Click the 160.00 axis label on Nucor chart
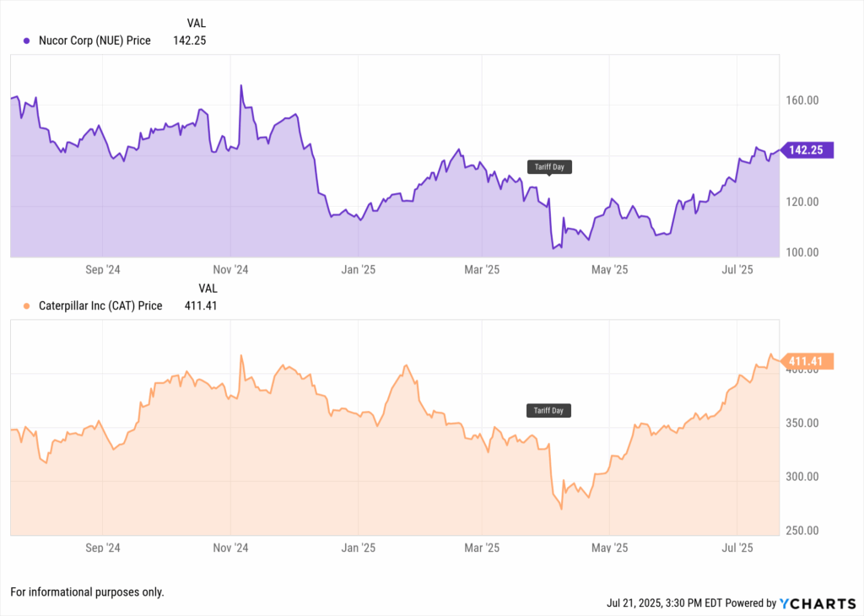Image resolution: width=864 pixels, height=616 pixels. point(802,100)
